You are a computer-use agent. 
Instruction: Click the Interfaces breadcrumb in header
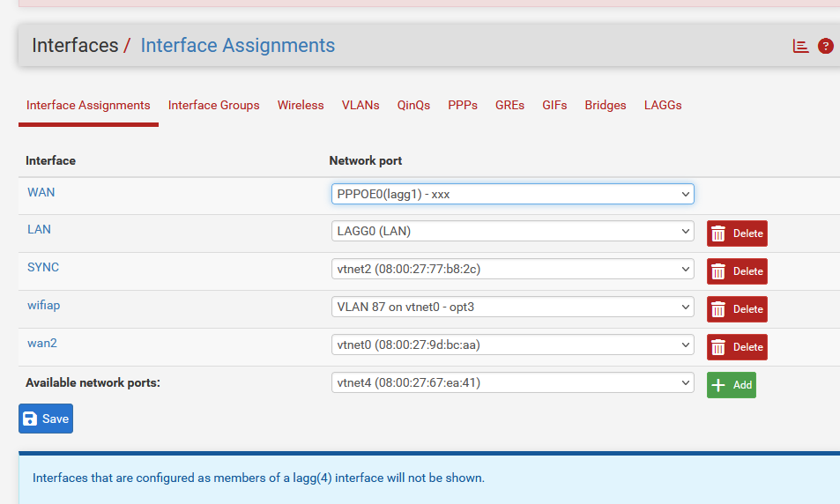tap(75, 46)
